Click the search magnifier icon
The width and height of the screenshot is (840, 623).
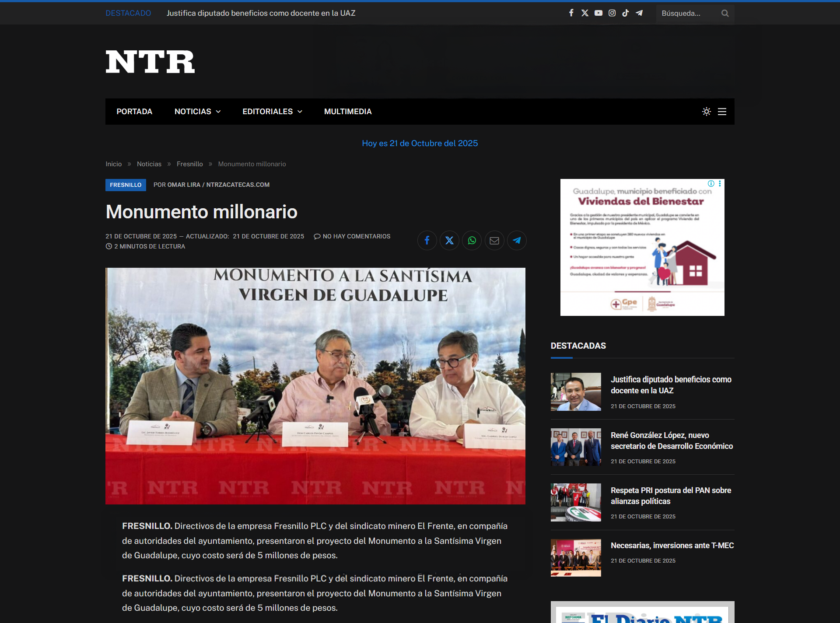pos(725,13)
